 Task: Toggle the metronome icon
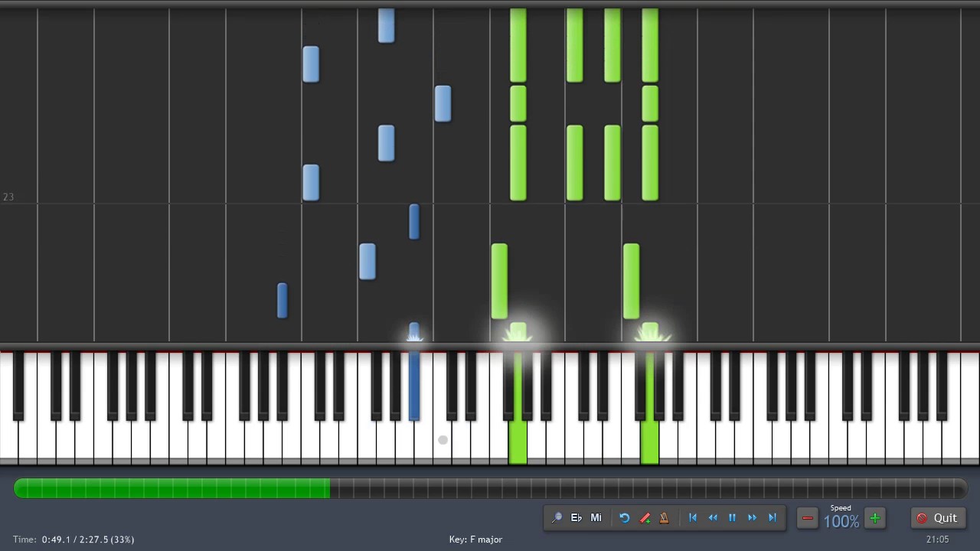[665, 518]
